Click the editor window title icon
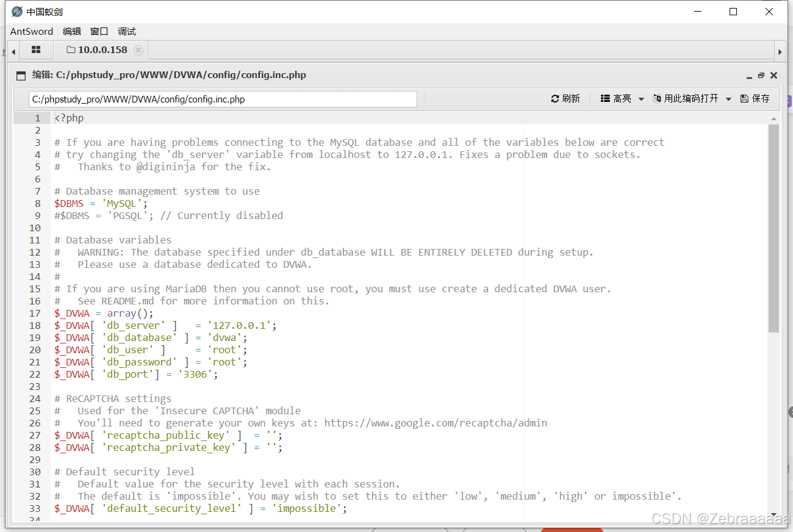 [21, 76]
